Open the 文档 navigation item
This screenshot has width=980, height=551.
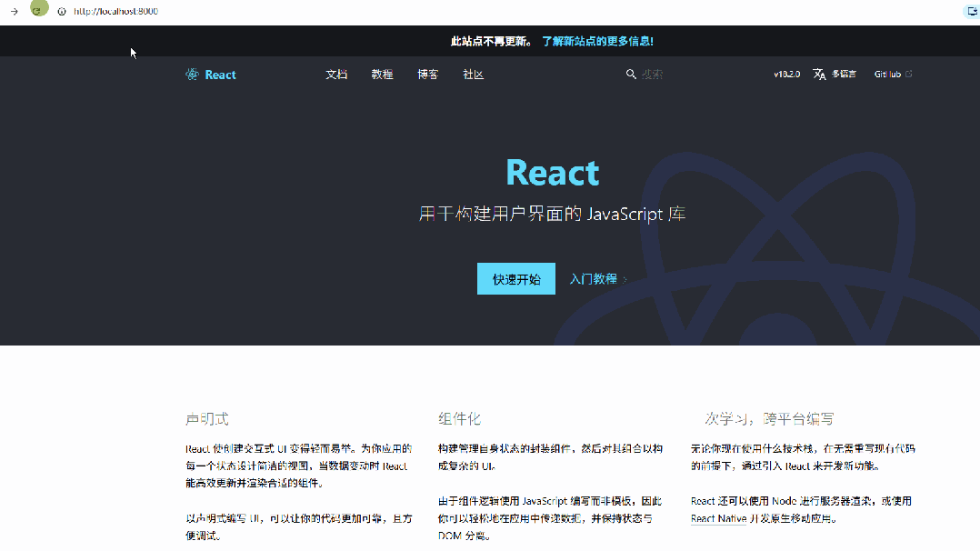point(336,75)
